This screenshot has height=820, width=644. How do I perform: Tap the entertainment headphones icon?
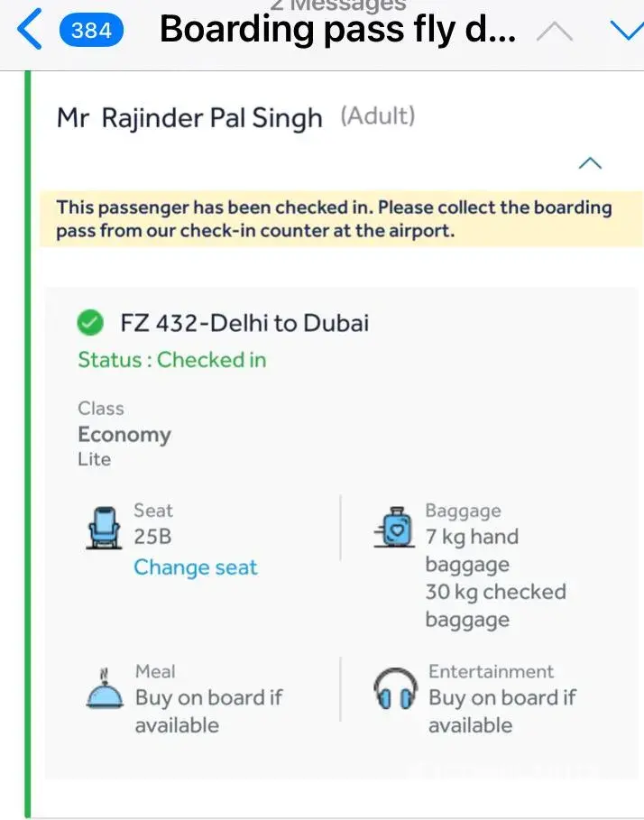tap(395, 690)
